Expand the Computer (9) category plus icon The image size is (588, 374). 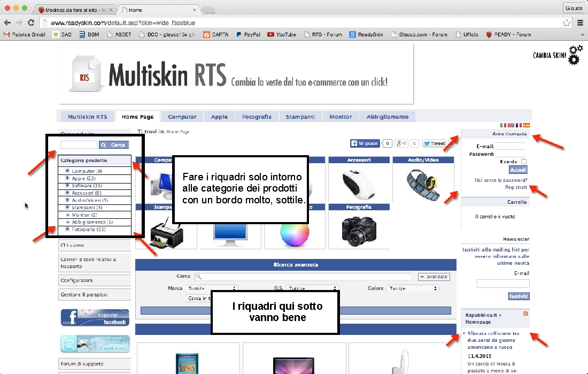click(67, 171)
